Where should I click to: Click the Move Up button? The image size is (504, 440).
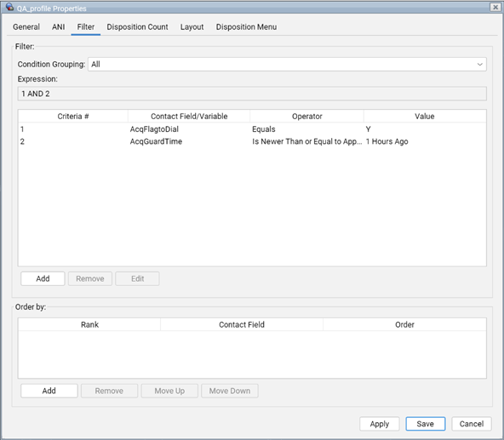coord(169,391)
